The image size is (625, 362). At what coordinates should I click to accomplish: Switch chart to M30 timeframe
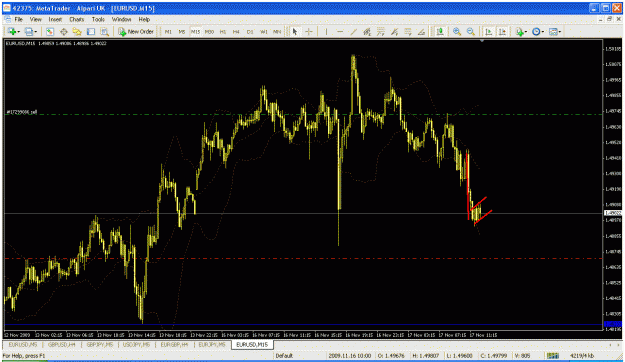tap(209, 31)
